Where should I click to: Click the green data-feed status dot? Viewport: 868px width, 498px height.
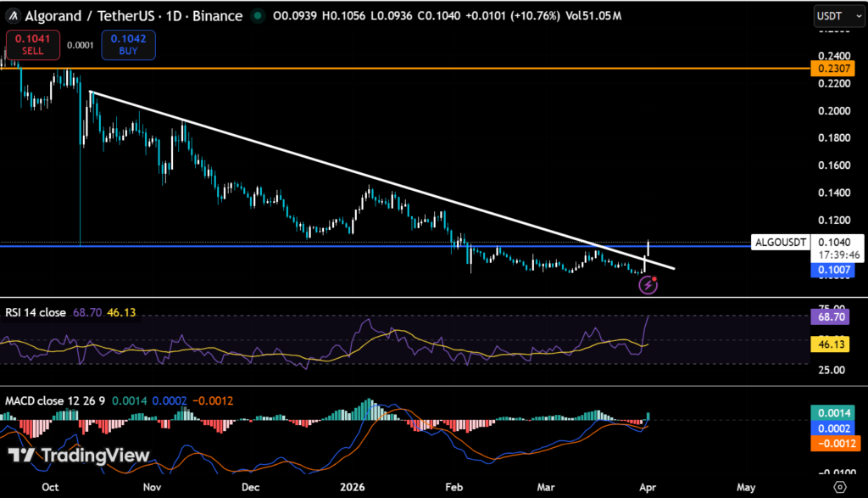click(258, 15)
